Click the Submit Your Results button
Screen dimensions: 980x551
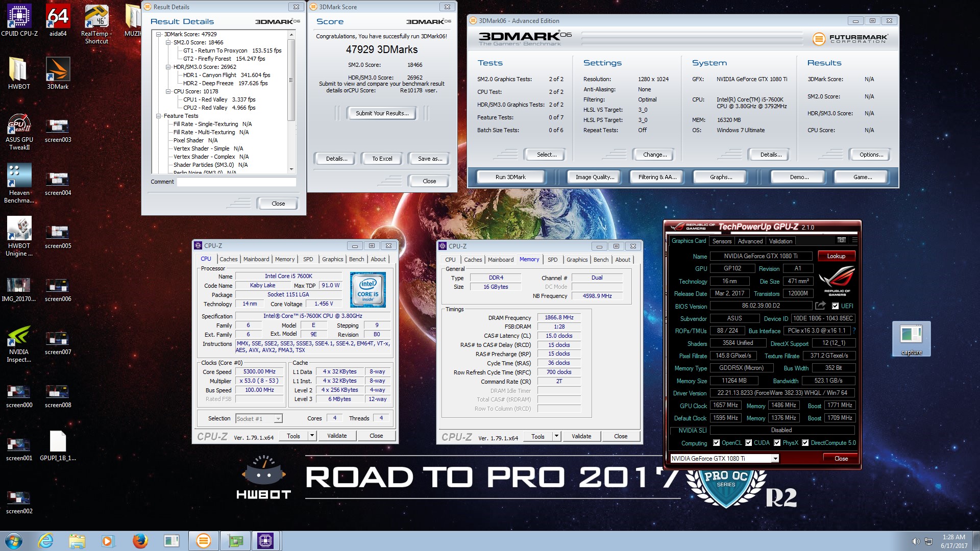[x=382, y=113]
